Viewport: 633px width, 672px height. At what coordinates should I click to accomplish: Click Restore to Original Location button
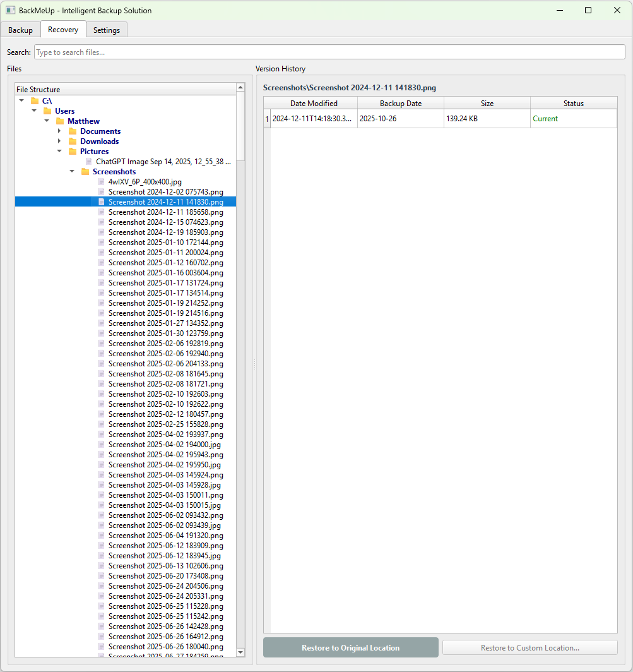tap(350, 647)
